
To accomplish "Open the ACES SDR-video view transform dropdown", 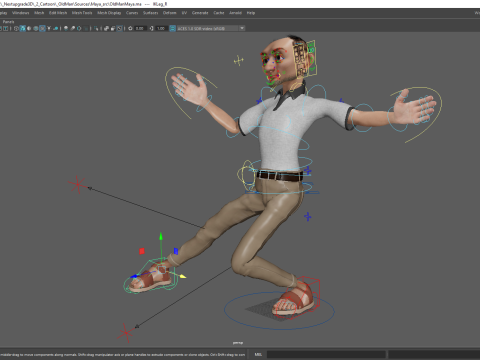I will tap(211, 28).
